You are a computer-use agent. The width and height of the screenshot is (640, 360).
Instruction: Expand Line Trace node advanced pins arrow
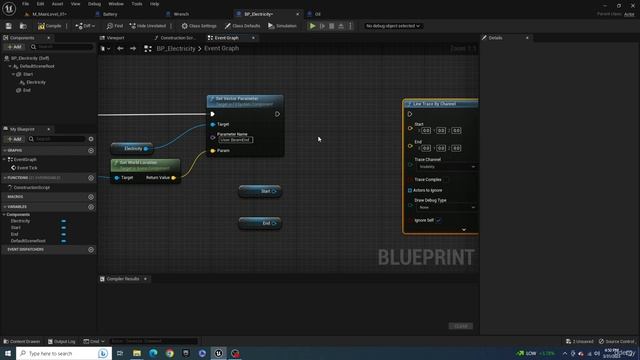tap(464, 230)
